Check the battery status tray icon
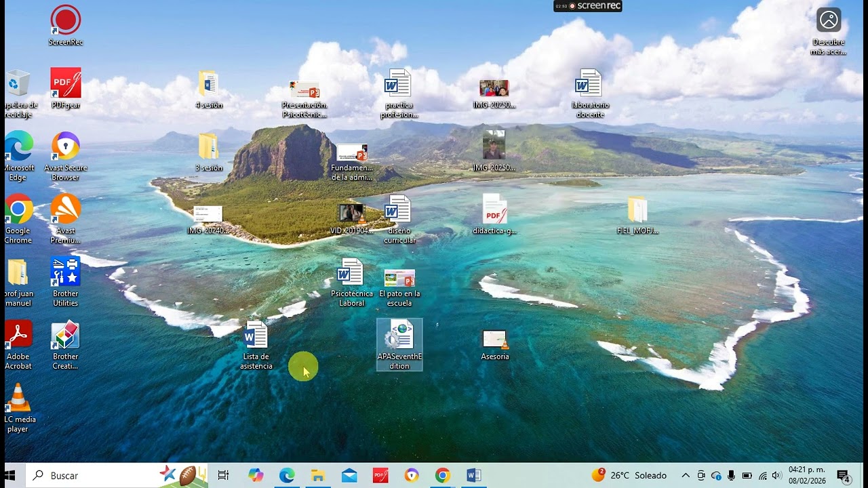868x488 pixels. coord(747,475)
